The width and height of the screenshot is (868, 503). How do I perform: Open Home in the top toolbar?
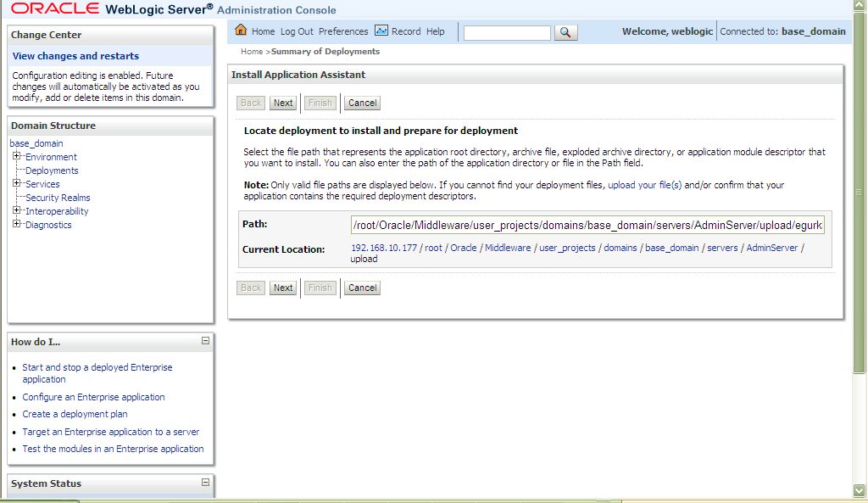(263, 31)
